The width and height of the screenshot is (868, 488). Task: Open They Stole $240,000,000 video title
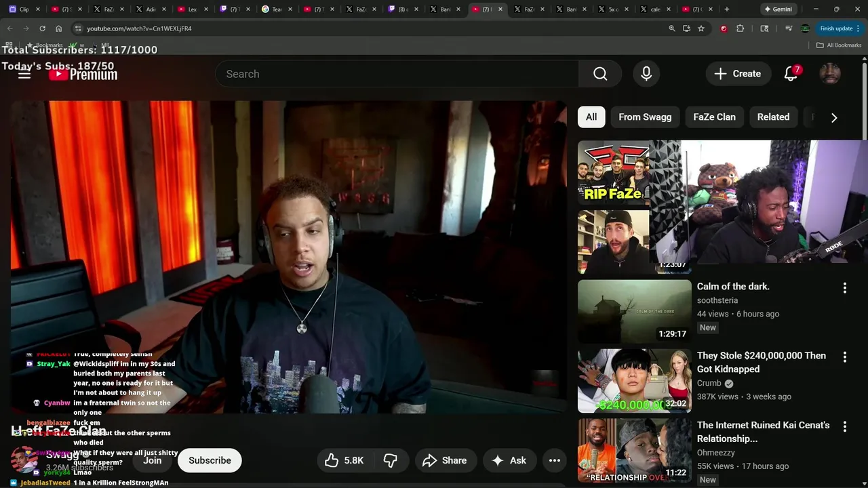[x=762, y=363]
